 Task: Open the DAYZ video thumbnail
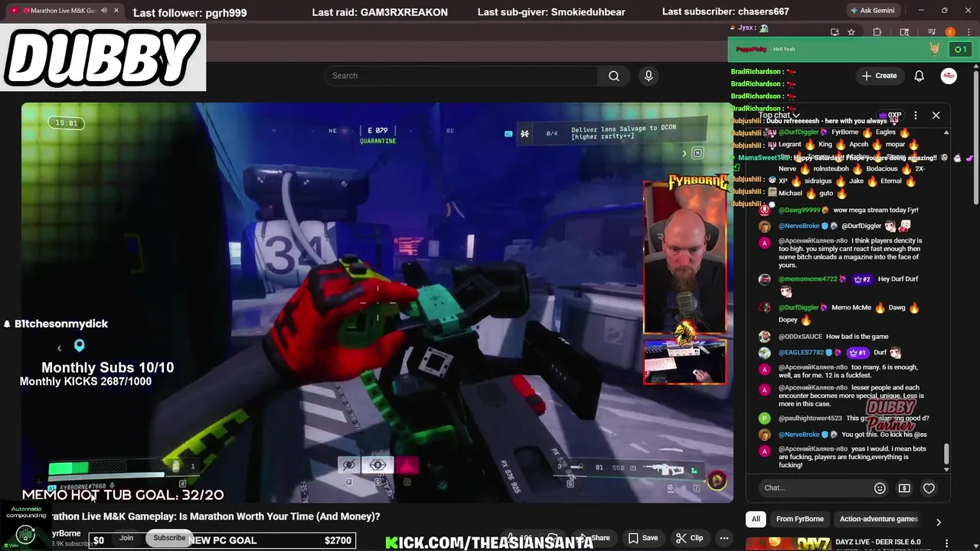(x=790, y=543)
